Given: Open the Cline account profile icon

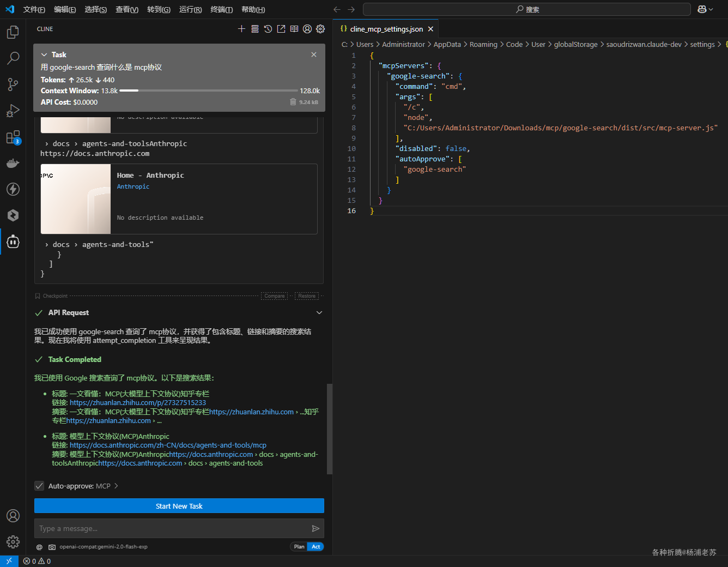Looking at the screenshot, I should tap(307, 29).
